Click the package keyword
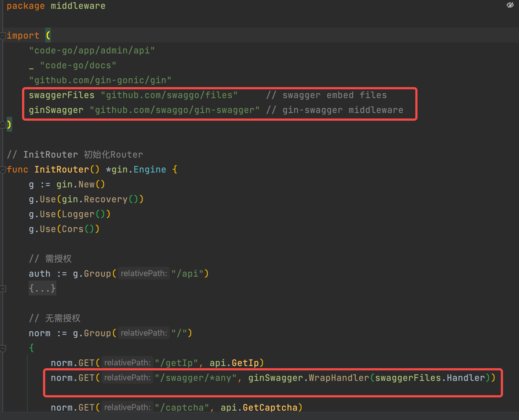The image size is (519, 420). [26, 6]
